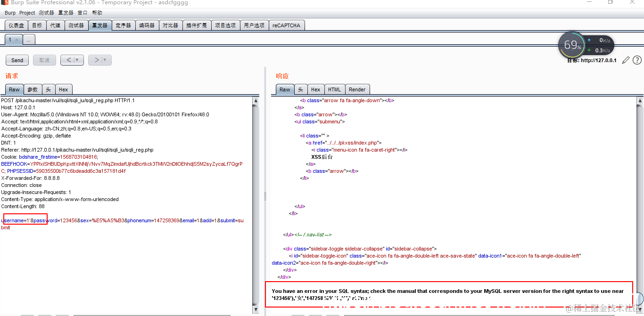Open the Project menu
The image size is (644, 316).
click(27, 13)
